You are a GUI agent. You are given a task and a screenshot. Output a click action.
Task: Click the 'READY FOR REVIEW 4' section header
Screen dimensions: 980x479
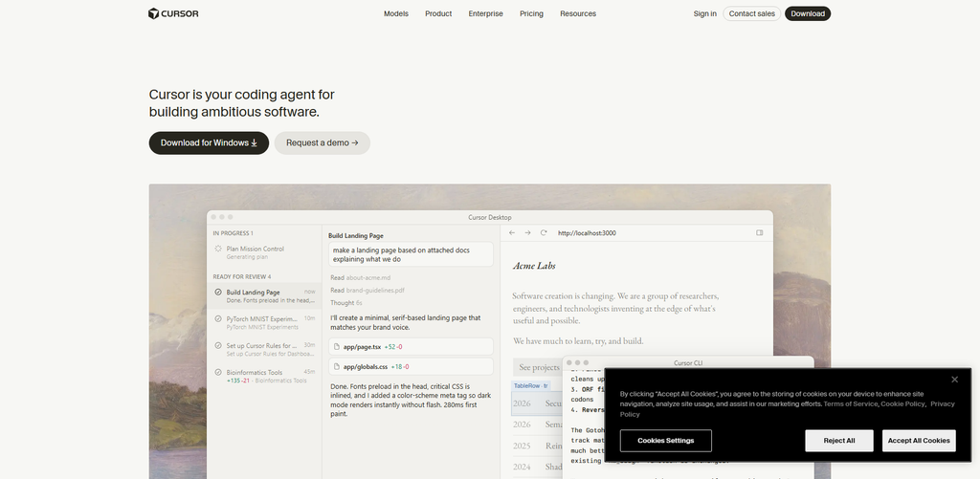coord(242,276)
